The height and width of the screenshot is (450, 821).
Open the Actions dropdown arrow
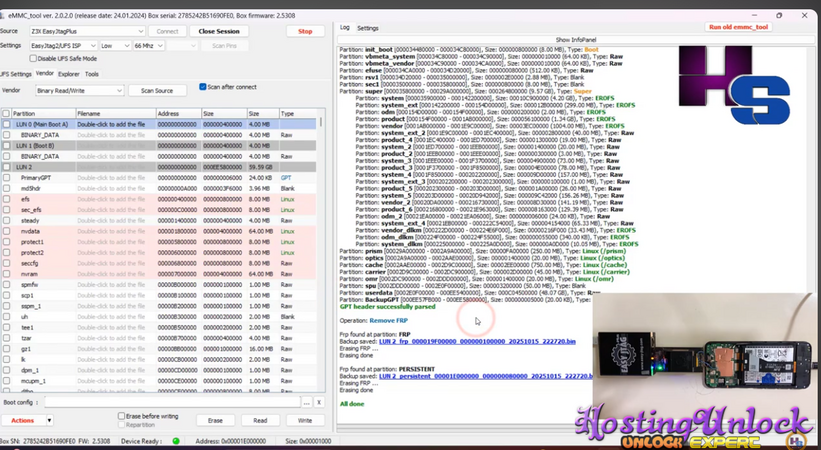pos(47,421)
